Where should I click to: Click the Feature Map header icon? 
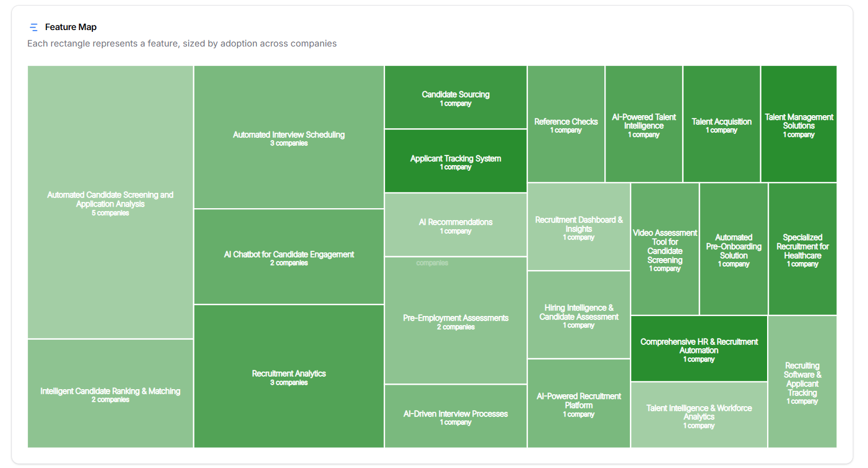pyautogui.click(x=33, y=27)
